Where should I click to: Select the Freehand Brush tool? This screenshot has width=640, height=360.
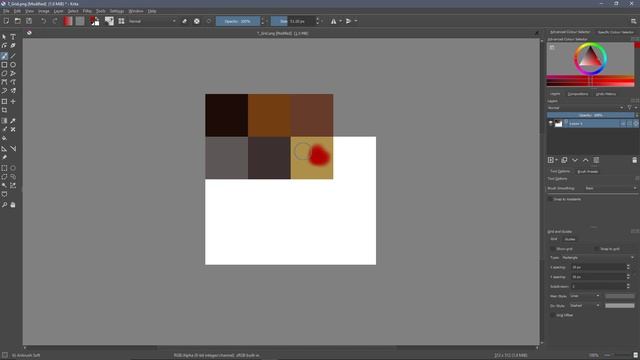tap(4, 56)
